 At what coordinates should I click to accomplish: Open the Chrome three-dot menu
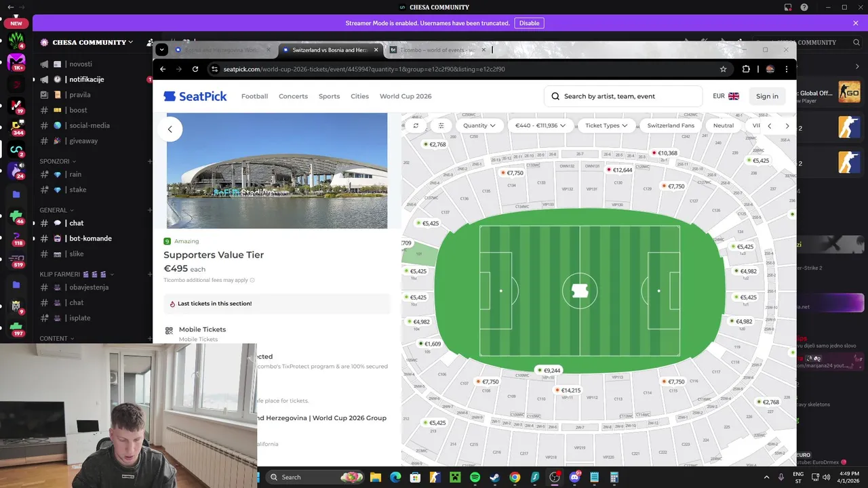click(x=787, y=69)
